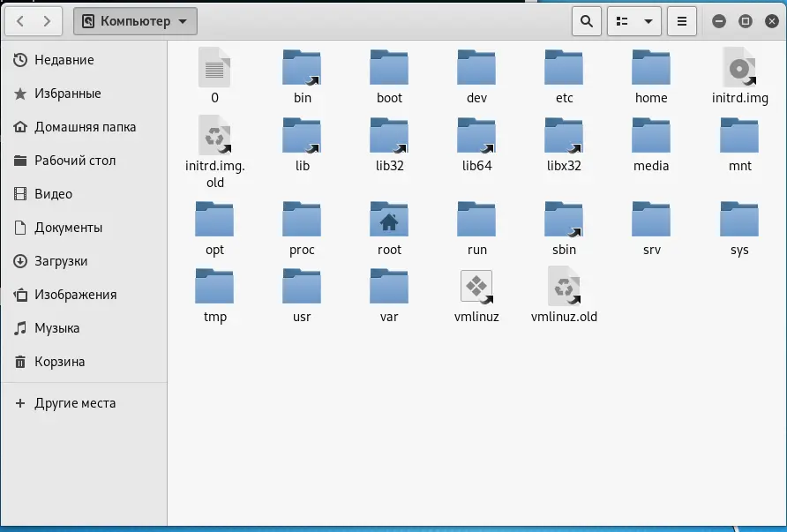Select the vmlinuz kernel link
The width and height of the screenshot is (787, 532).
[x=476, y=295]
